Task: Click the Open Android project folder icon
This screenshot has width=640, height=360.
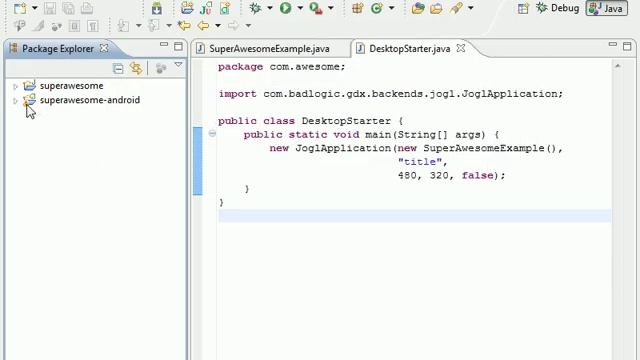Action: tap(187, 8)
